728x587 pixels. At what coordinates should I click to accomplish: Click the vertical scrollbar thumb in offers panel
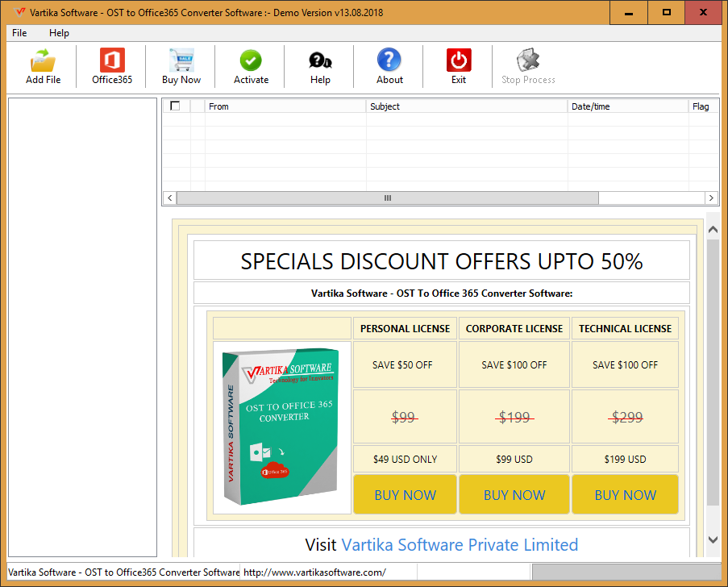click(x=713, y=373)
